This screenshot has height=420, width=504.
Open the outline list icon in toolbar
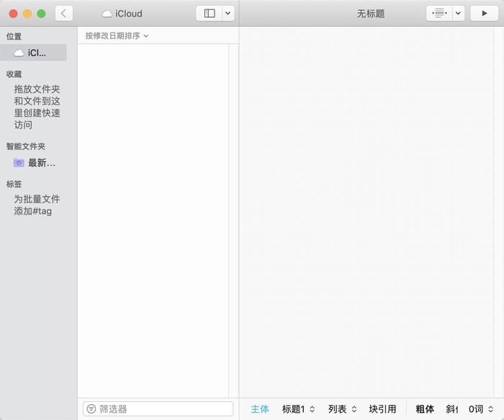[439, 14]
